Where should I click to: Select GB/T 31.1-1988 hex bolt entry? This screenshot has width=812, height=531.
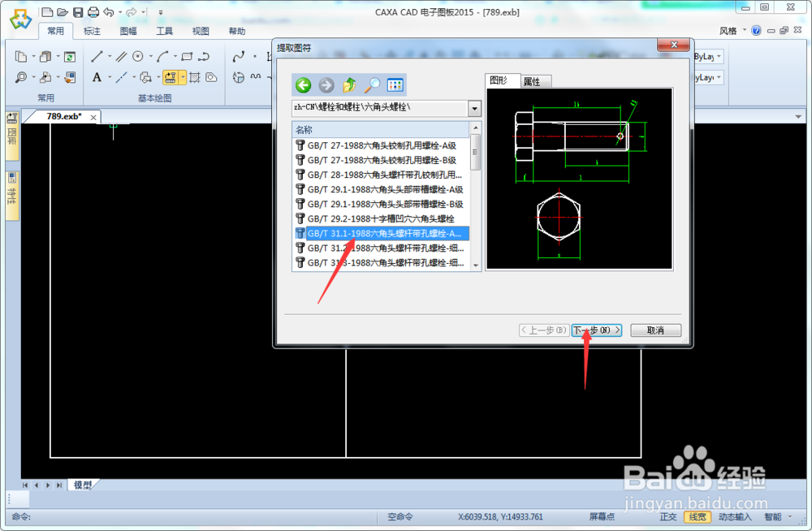tap(381, 233)
